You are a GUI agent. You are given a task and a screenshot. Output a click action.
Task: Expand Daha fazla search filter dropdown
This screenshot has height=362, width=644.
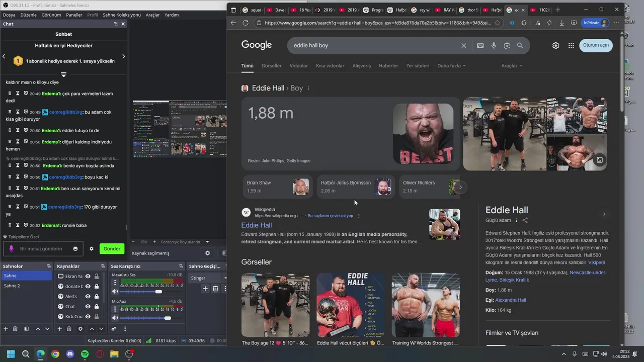(x=451, y=66)
